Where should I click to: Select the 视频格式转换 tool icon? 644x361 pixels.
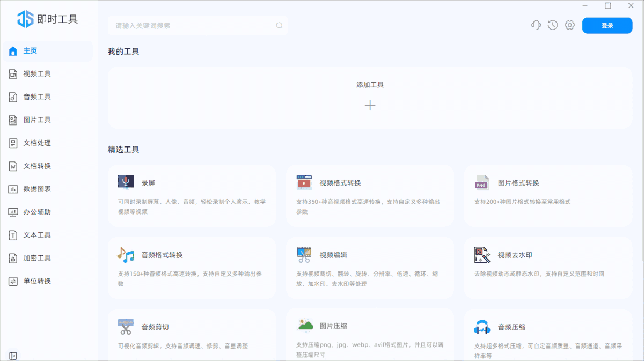(x=303, y=182)
